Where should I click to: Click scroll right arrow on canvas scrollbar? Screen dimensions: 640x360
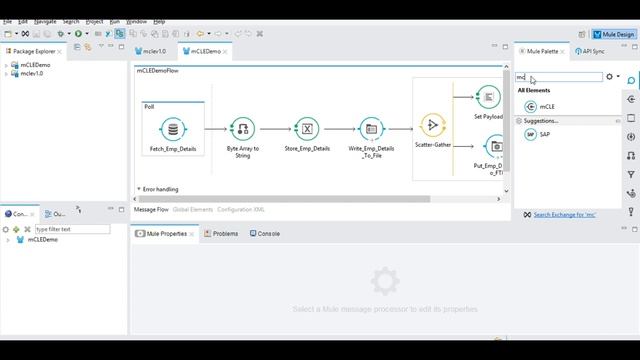498,199
